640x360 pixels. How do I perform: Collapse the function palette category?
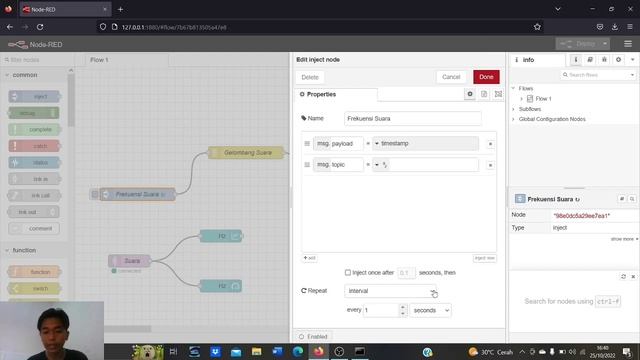(24, 250)
